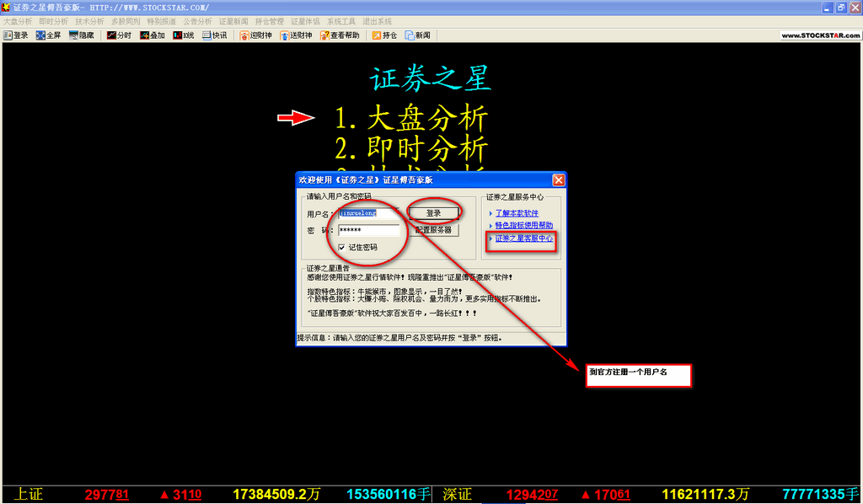863x504 pixels.
Task: Open the K线 candlestick chart tool
Action: click(x=184, y=35)
